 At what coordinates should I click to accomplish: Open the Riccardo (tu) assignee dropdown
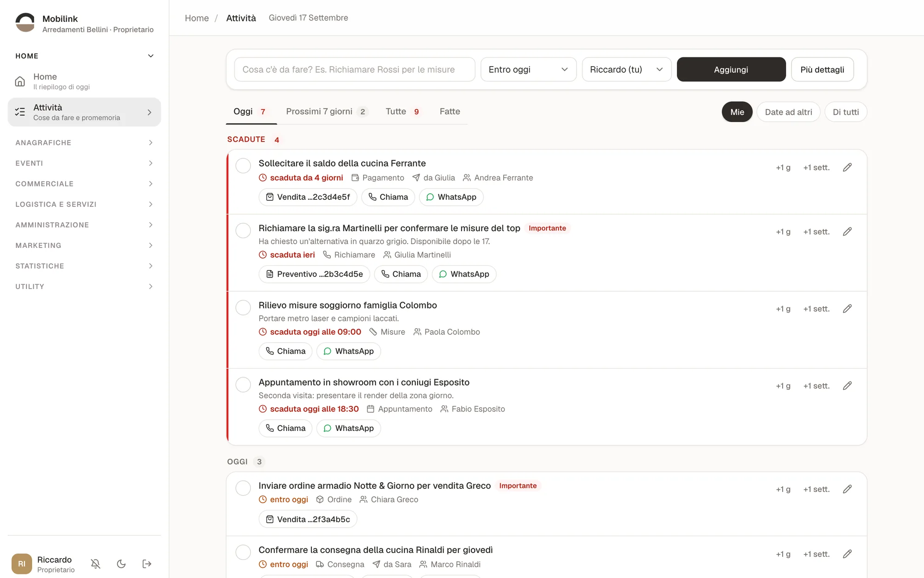(626, 69)
